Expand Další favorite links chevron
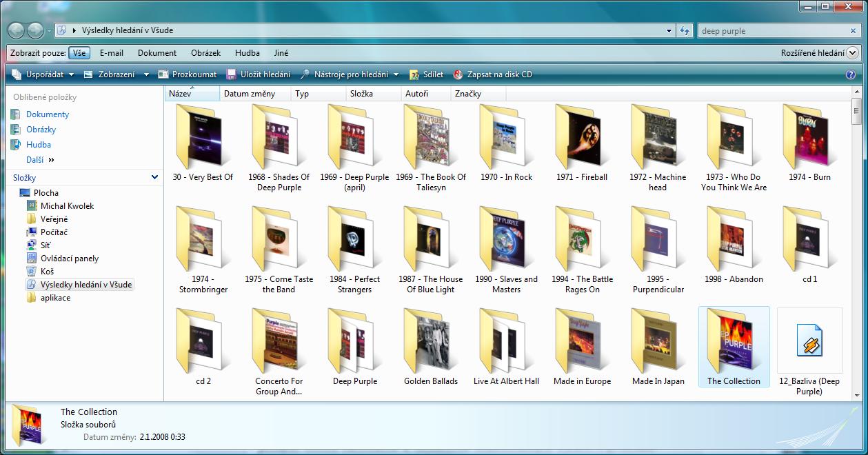Screen dimensions: 868x455 (x=51, y=160)
